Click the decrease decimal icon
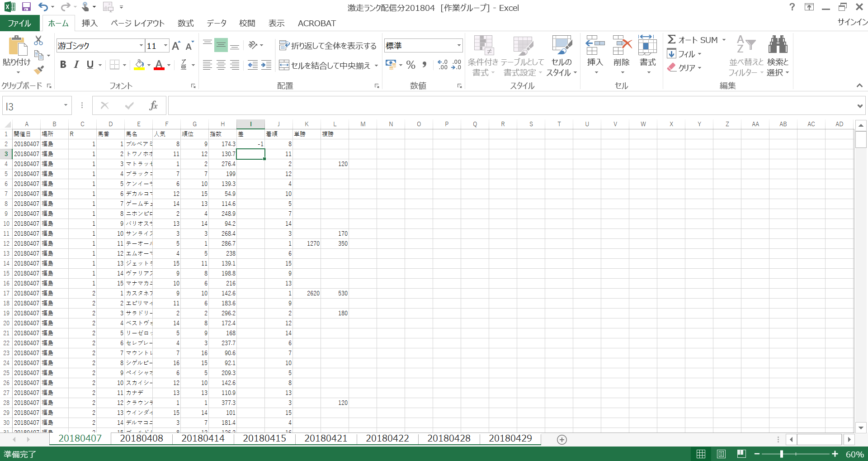The width and height of the screenshot is (868, 461). 456,65
